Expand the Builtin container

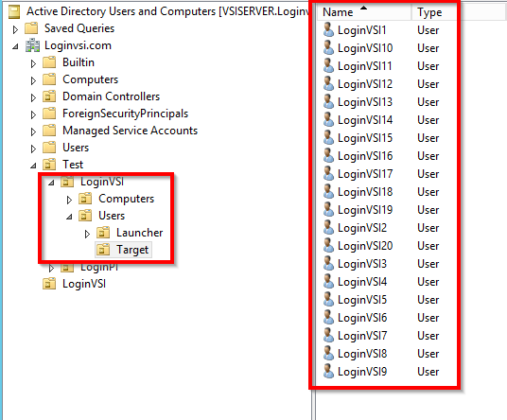pyautogui.click(x=33, y=63)
